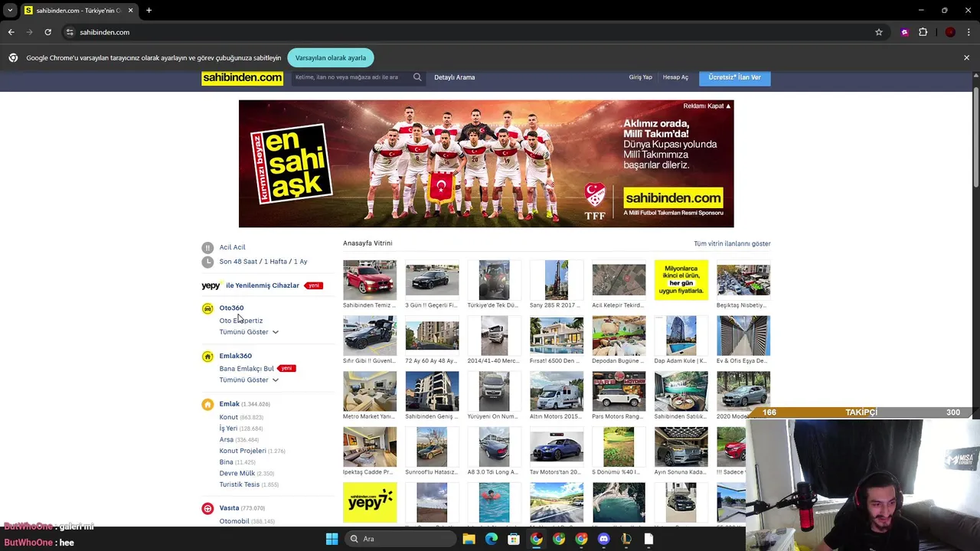Open the 1 Hafta link
The height and width of the screenshot is (551, 980).
pos(275,262)
